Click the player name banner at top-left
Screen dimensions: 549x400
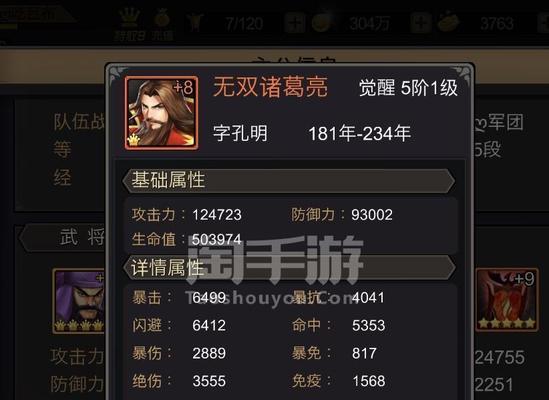tap(33, 13)
